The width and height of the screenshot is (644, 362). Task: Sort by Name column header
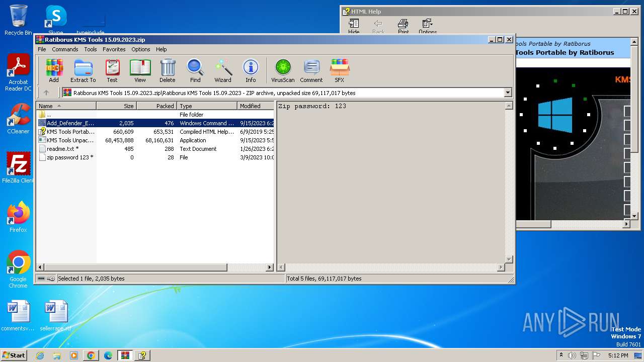[x=66, y=106]
